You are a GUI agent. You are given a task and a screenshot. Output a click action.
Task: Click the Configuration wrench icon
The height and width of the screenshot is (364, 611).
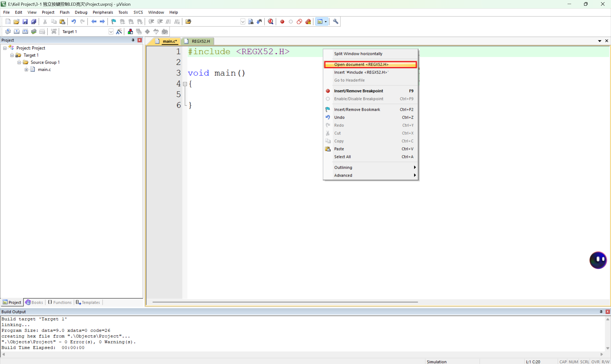[x=335, y=21]
